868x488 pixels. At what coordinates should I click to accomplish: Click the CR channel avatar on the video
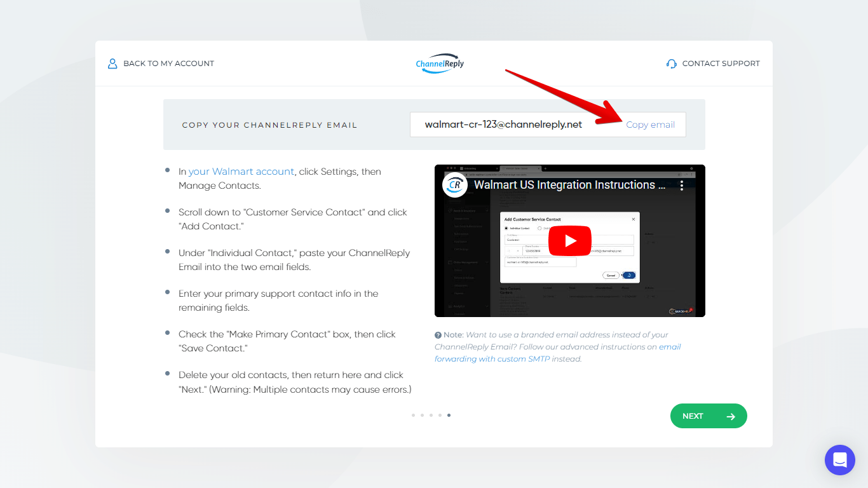click(x=454, y=185)
